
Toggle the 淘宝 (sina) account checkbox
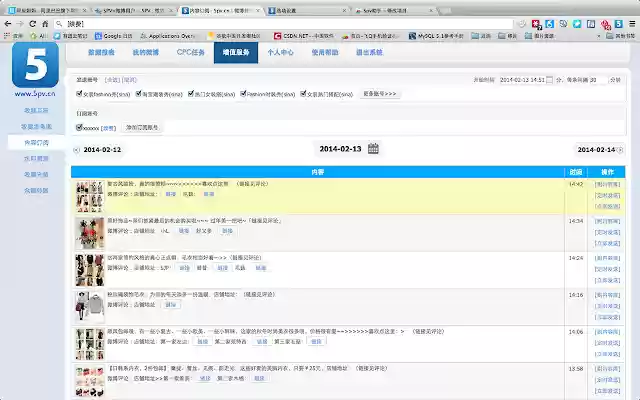[138, 93]
